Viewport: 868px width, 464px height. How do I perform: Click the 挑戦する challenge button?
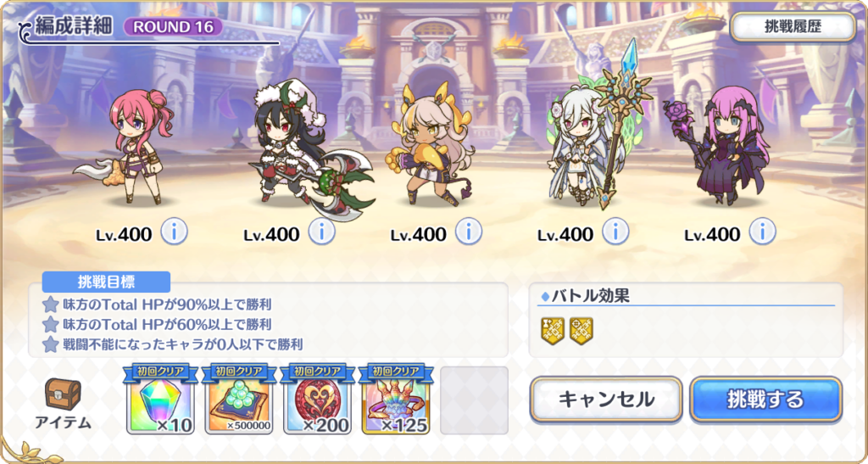pyautogui.click(x=765, y=400)
